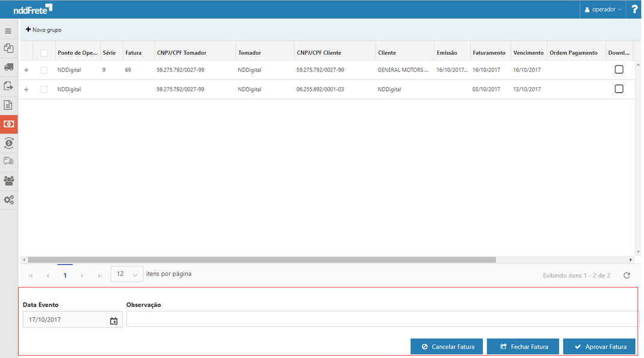Open the operador user dropdown menu
This screenshot has height=358, width=644.
click(x=604, y=10)
